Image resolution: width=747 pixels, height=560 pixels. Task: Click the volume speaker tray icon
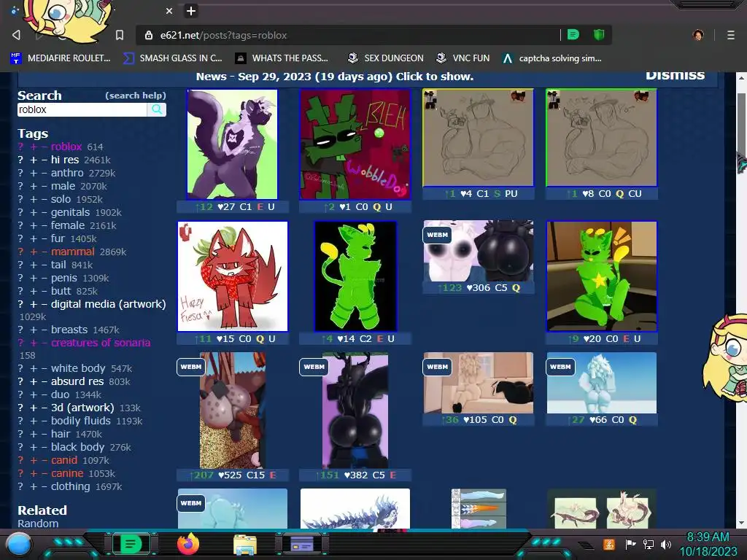[x=666, y=544]
